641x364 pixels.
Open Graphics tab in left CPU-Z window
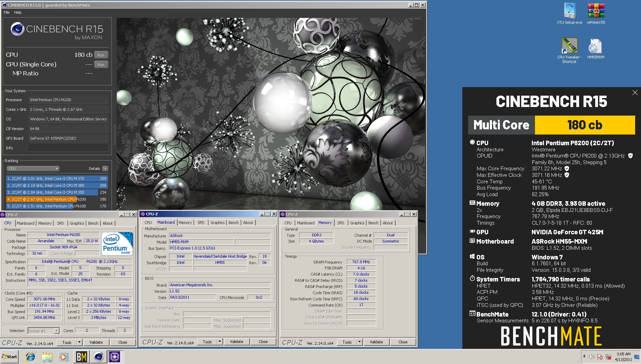(77, 223)
